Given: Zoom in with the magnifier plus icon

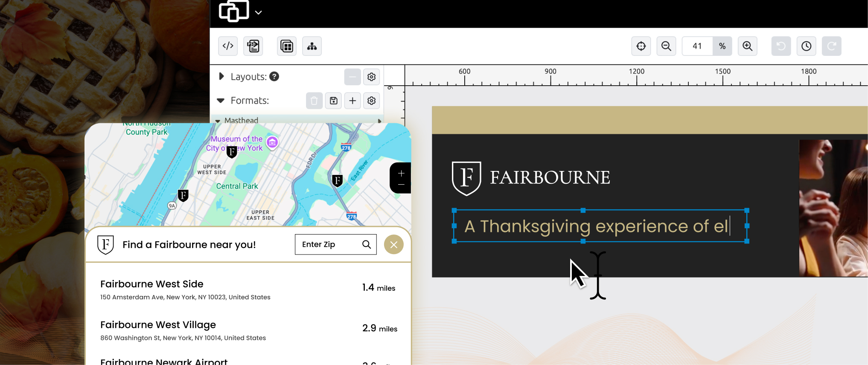Looking at the screenshot, I should pos(747,46).
